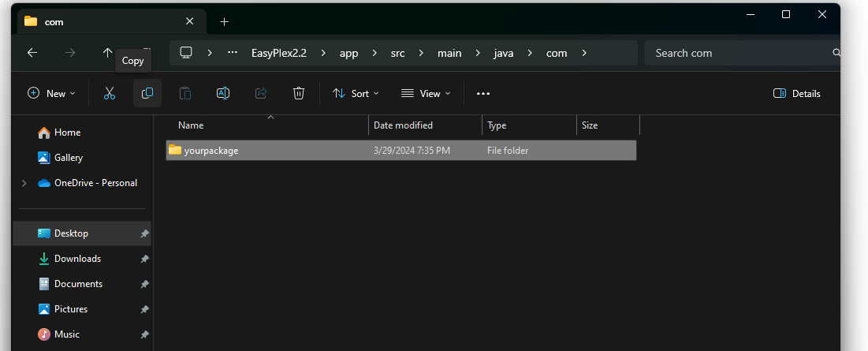Sort by Name column header

[x=267, y=125]
